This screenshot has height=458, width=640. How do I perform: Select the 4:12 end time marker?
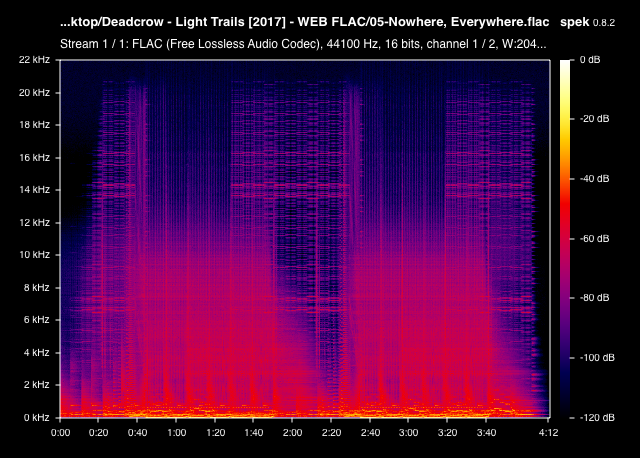pyautogui.click(x=547, y=433)
